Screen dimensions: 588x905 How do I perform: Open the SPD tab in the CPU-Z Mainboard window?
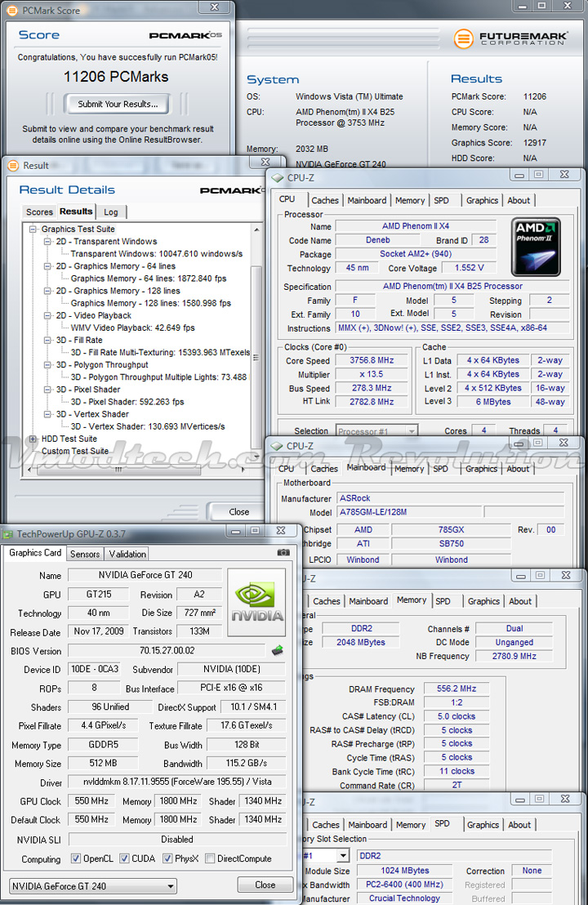point(440,469)
